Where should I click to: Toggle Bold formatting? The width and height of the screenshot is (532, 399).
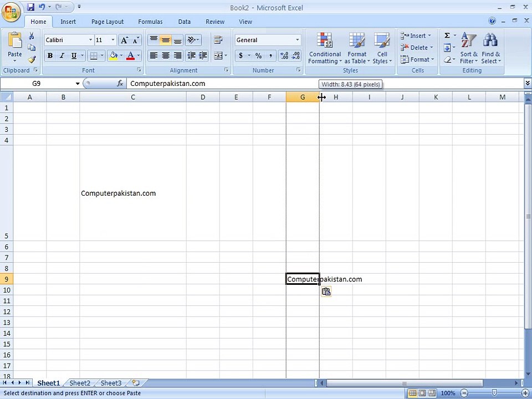coord(50,55)
